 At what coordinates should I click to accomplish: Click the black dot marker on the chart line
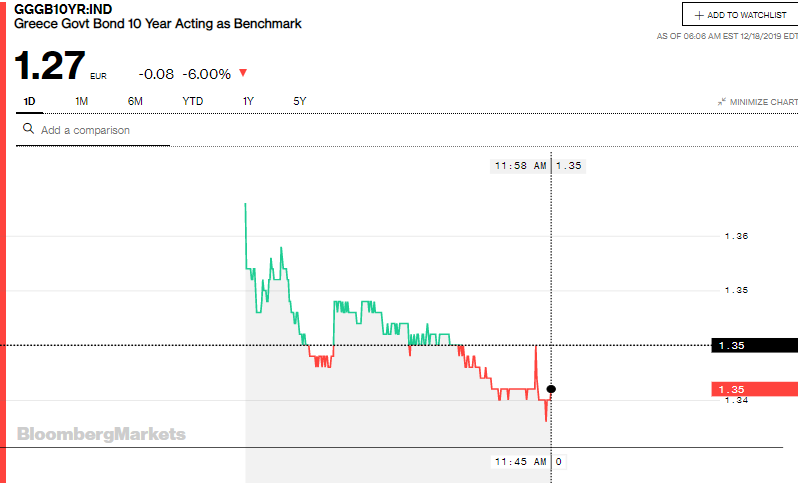(551, 388)
